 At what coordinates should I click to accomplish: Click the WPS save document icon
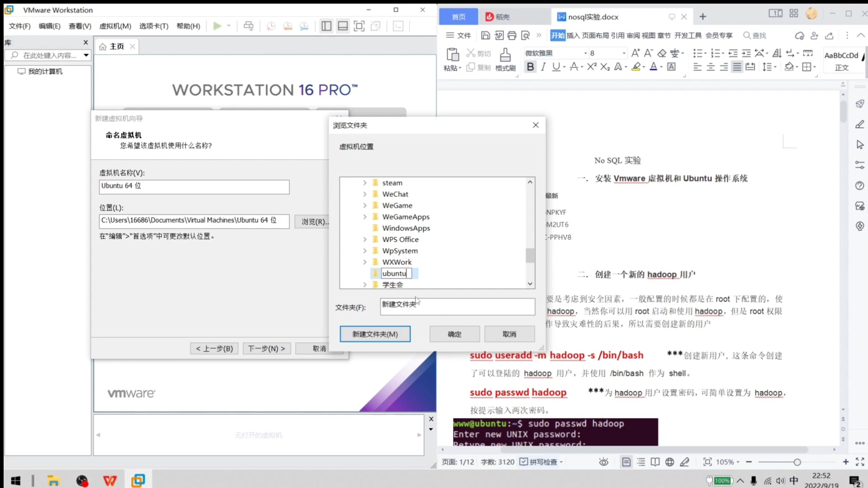pos(485,35)
